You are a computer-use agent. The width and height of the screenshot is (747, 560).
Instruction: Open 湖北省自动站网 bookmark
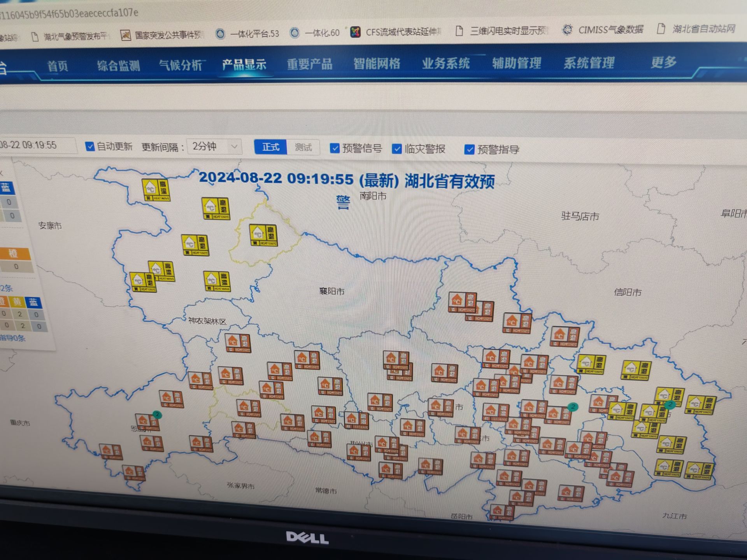(696, 28)
